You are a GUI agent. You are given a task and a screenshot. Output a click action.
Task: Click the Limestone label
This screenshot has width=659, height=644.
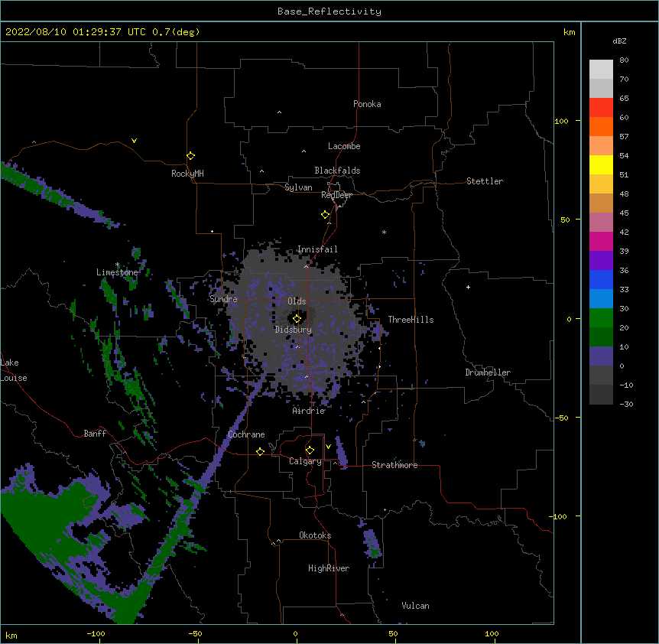[x=117, y=272]
